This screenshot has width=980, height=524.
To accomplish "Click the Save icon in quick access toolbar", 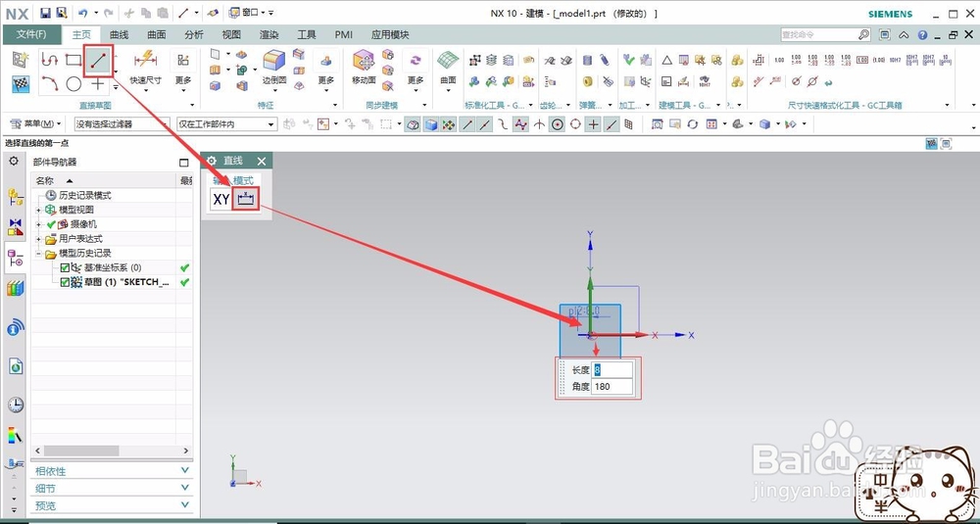I will 46,13.
